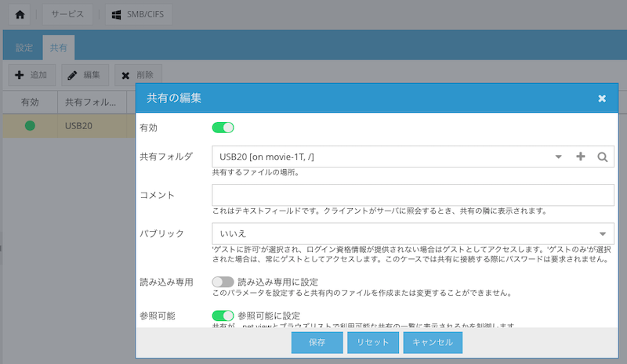Screen dimensions: 627x364
Task: Click the 削除 button
Action: pos(138,75)
